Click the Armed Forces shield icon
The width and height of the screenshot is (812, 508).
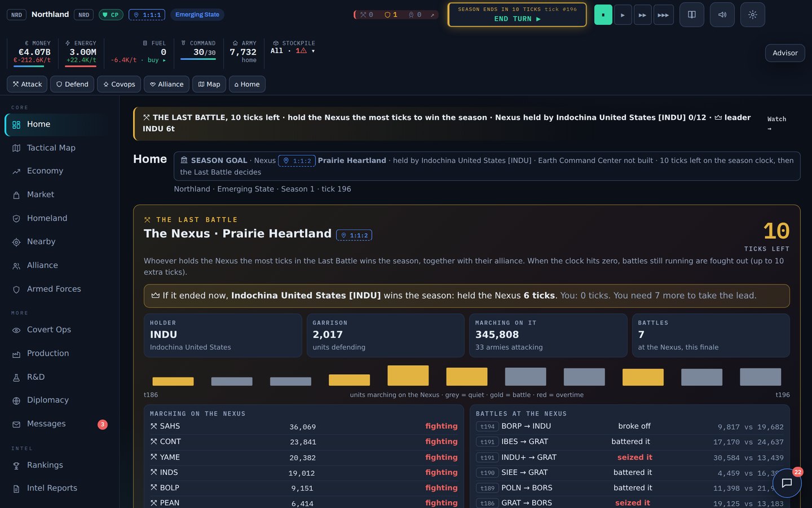tap(16, 290)
